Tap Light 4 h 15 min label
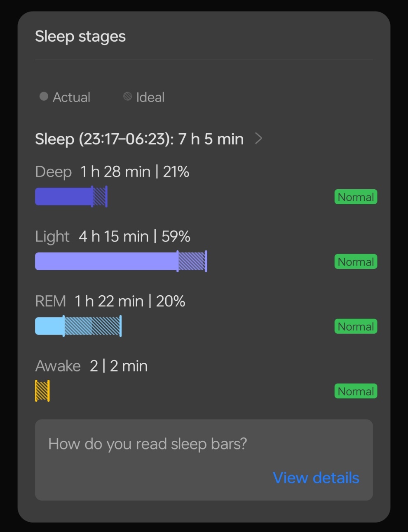The height and width of the screenshot is (532, 408). (x=113, y=236)
